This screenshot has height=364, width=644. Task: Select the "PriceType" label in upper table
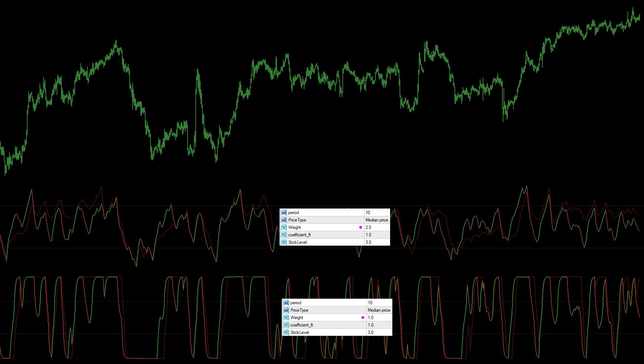(297, 220)
